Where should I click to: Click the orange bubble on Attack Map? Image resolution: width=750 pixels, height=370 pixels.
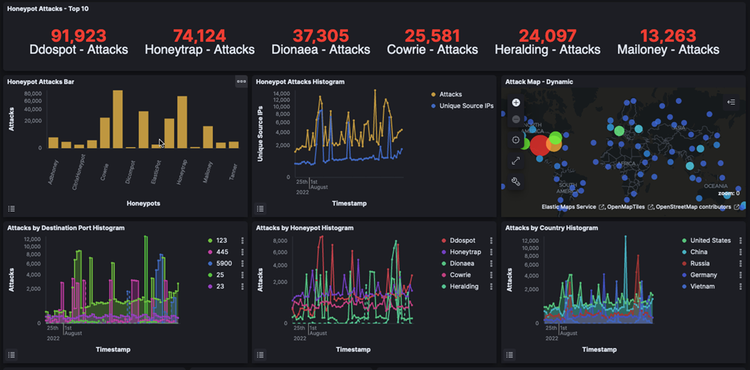click(x=554, y=144)
